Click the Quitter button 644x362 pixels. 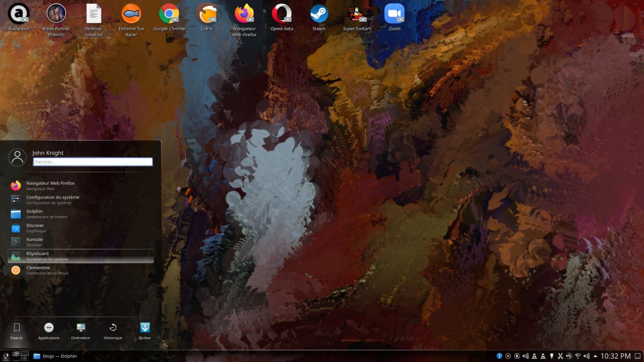pos(144,331)
